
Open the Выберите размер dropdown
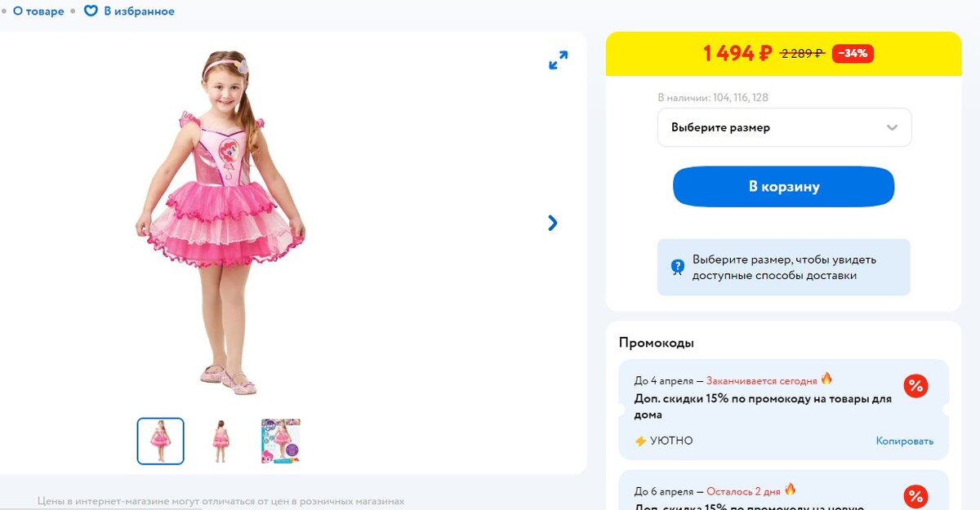pyautogui.click(x=784, y=127)
